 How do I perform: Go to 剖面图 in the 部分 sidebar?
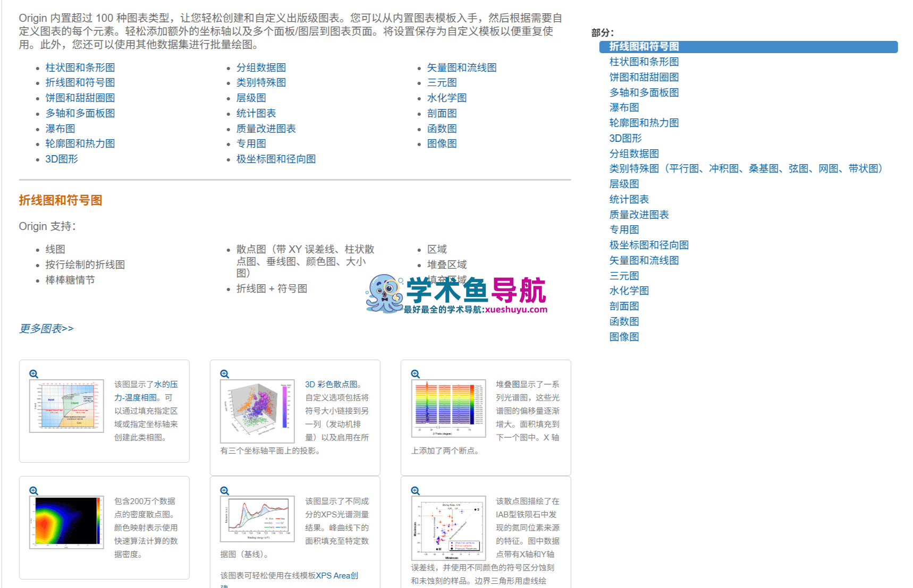tap(624, 306)
